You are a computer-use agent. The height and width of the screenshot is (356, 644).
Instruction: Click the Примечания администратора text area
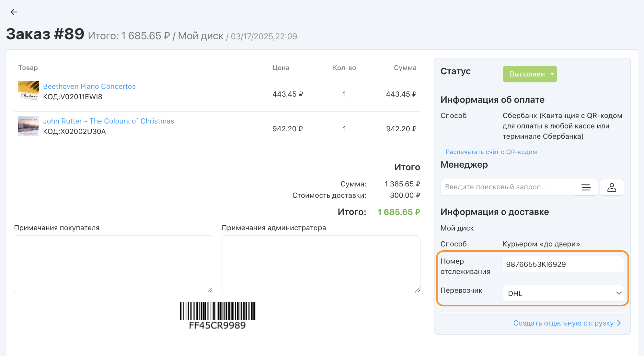321,264
